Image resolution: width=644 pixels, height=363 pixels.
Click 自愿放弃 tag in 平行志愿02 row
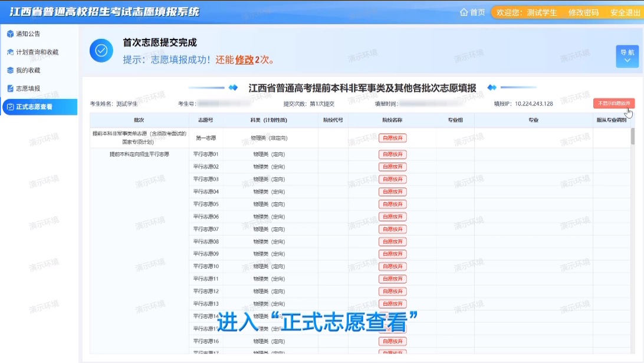click(x=393, y=166)
